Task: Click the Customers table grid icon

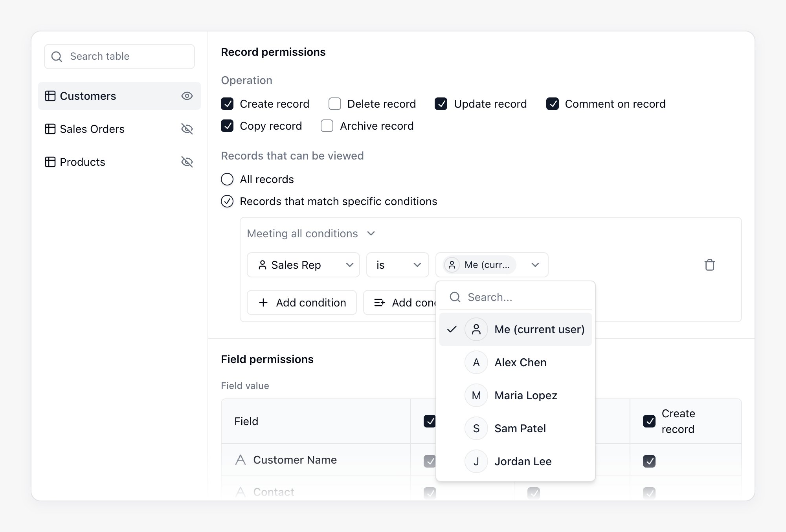Action: click(50, 96)
